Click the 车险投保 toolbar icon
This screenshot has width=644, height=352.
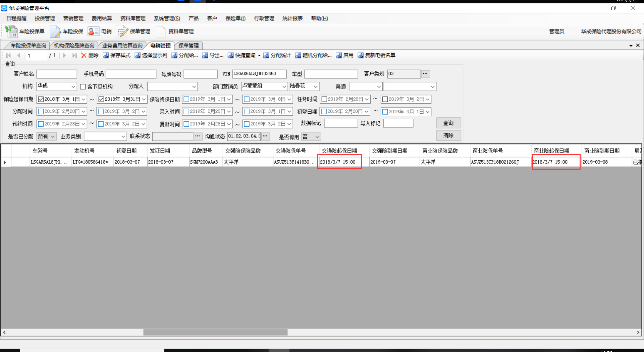click(66, 32)
